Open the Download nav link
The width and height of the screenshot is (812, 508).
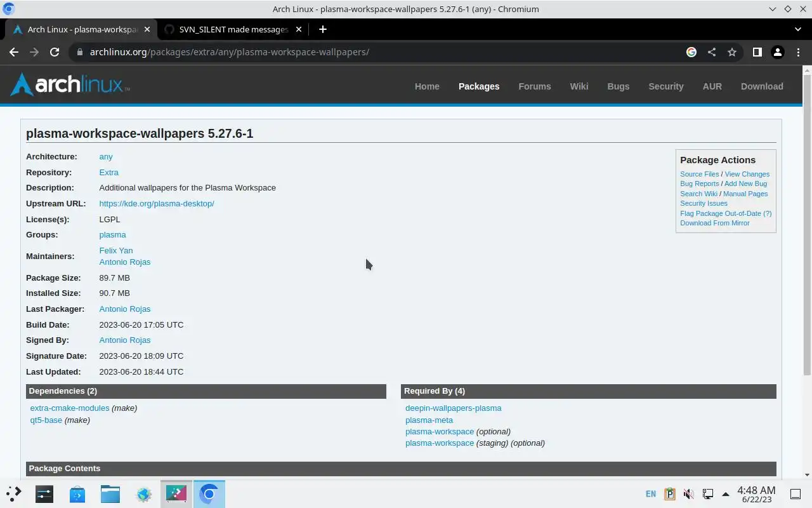pos(762,86)
